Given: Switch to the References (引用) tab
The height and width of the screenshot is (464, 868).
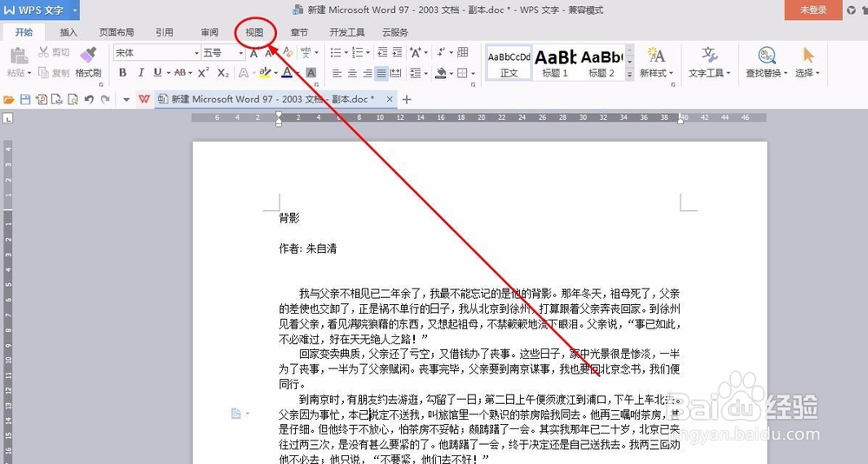Looking at the screenshot, I should (164, 32).
